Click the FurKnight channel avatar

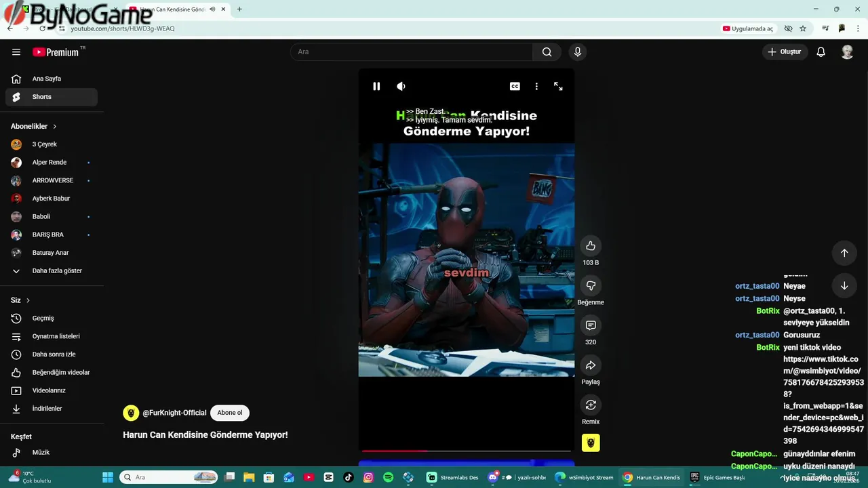tap(131, 413)
